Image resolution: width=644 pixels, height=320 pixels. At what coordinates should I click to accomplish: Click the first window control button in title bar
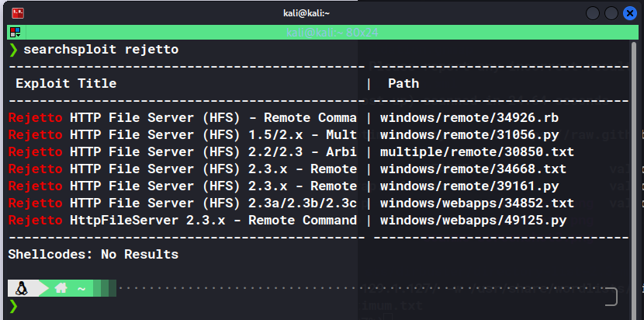593,13
